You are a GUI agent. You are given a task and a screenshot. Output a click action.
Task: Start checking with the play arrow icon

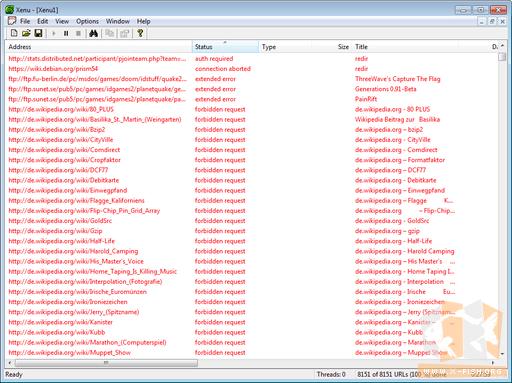click(x=54, y=33)
